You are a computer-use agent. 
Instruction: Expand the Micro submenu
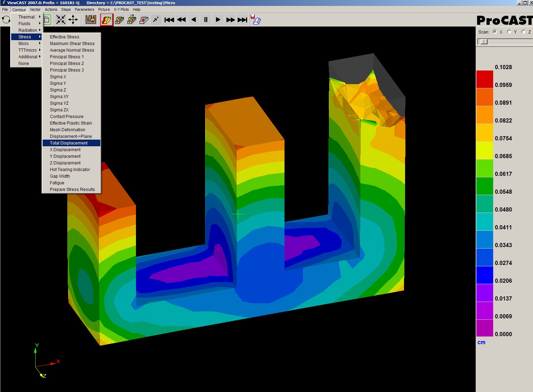[x=26, y=44]
